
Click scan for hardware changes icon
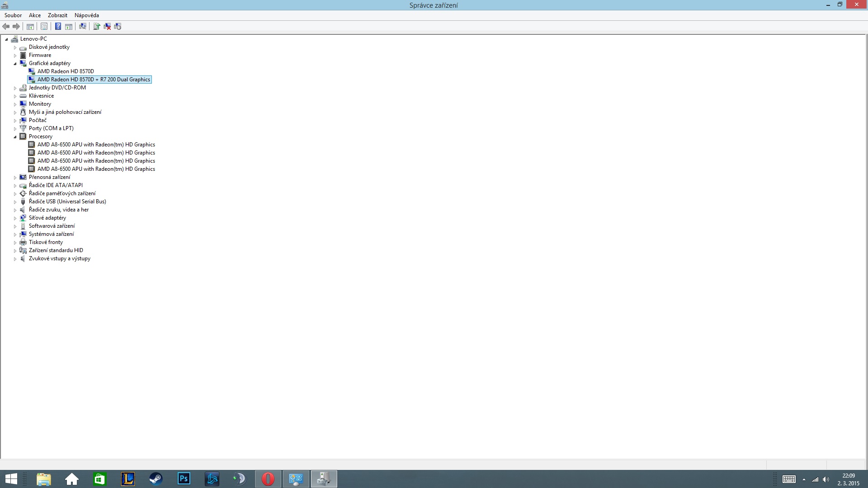tap(83, 26)
